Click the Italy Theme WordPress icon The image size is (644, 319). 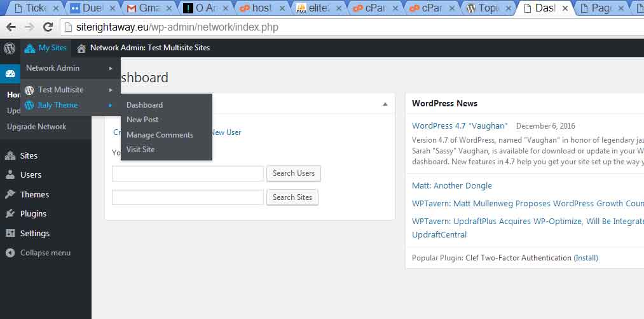[29, 105]
